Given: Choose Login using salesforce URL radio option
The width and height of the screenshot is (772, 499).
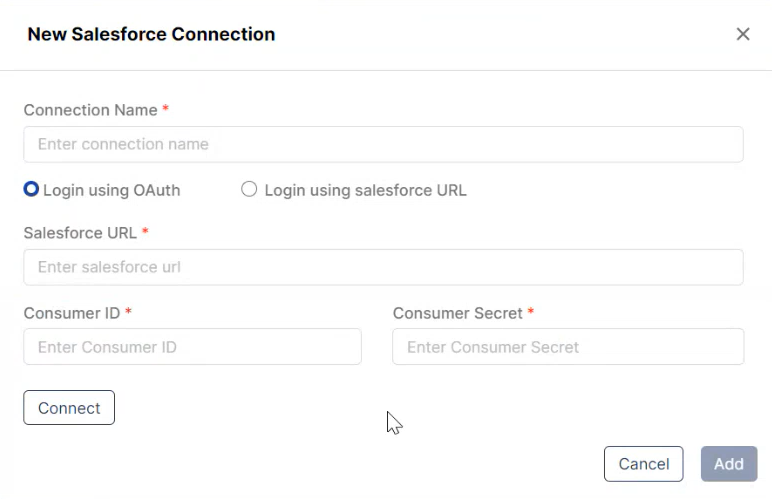Looking at the screenshot, I should coord(249,189).
